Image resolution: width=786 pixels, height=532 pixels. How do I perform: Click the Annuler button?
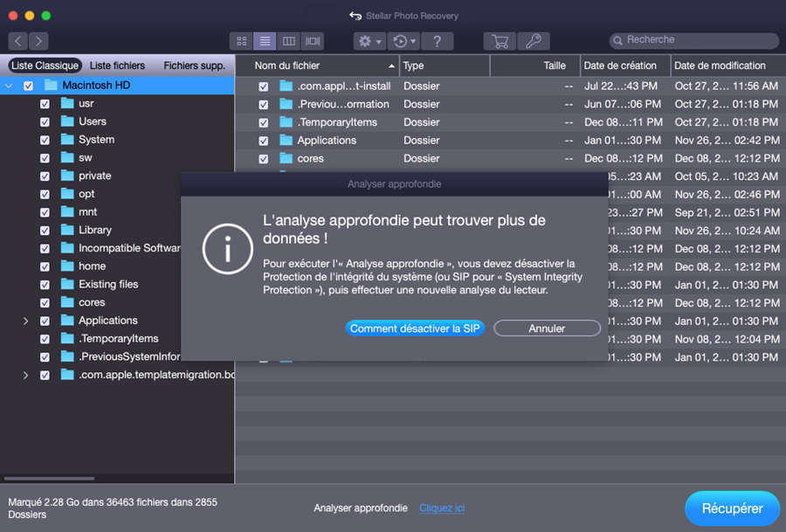tap(547, 328)
